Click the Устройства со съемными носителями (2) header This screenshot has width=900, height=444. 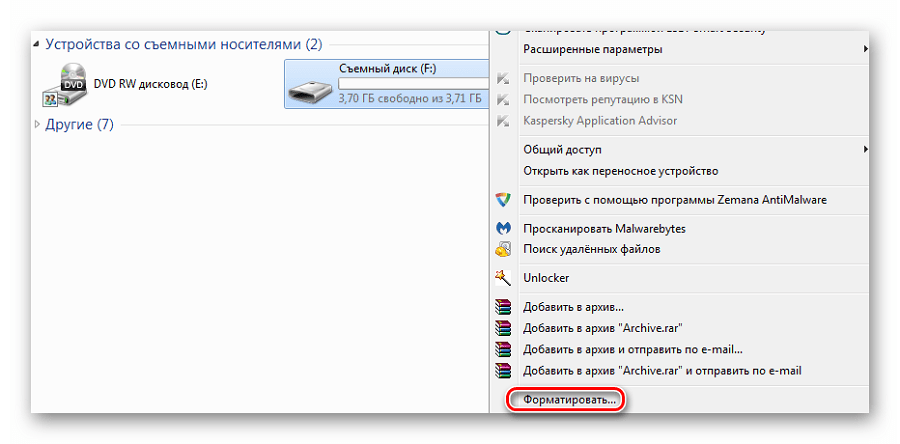tap(184, 44)
